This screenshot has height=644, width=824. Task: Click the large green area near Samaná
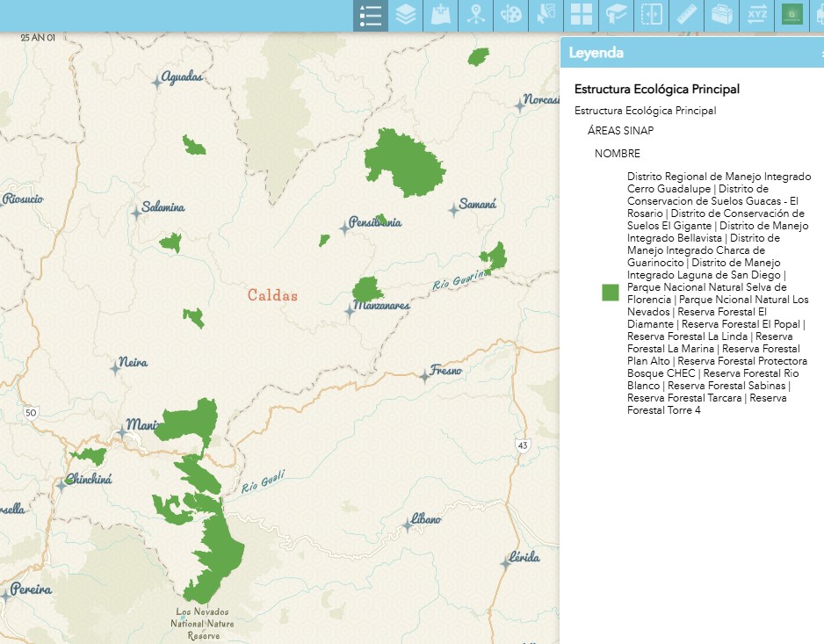pyautogui.click(x=402, y=163)
